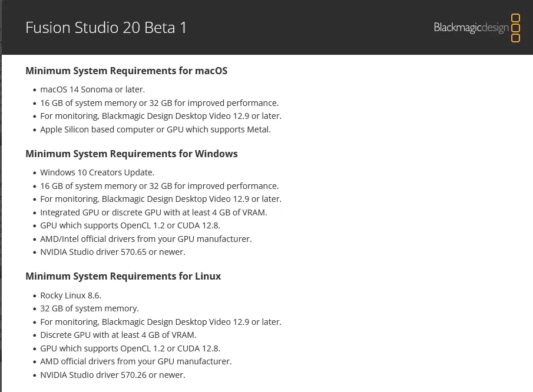This screenshot has width=533, height=392.
Task: Click "32 GB of system memory."
Action: click(x=90, y=308)
